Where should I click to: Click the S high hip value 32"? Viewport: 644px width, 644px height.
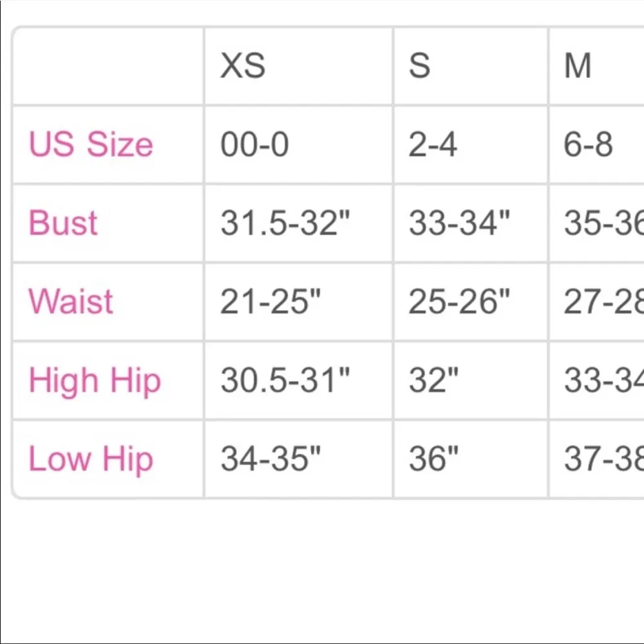click(x=433, y=380)
